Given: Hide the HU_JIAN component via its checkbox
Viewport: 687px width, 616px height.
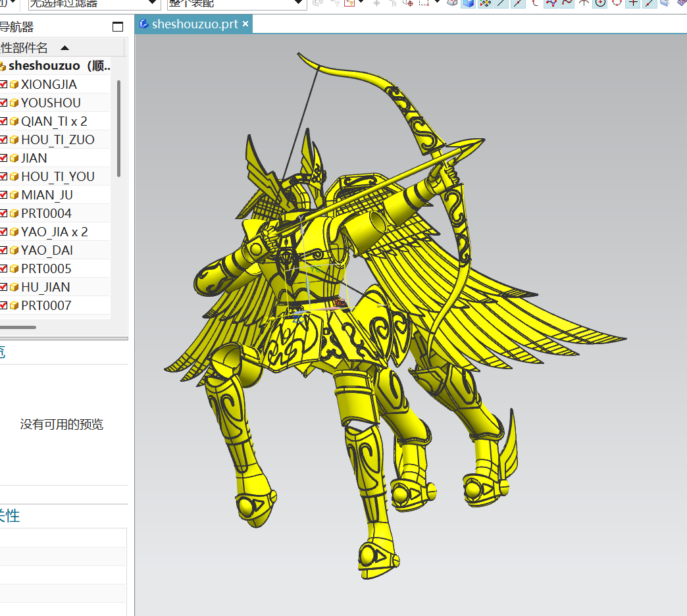Looking at the screenshot, I should pyautogui.click(x=3, y=287).
